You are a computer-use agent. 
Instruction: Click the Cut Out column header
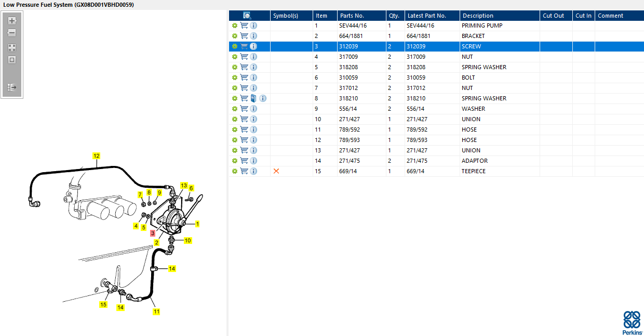(x=556, y=16)
